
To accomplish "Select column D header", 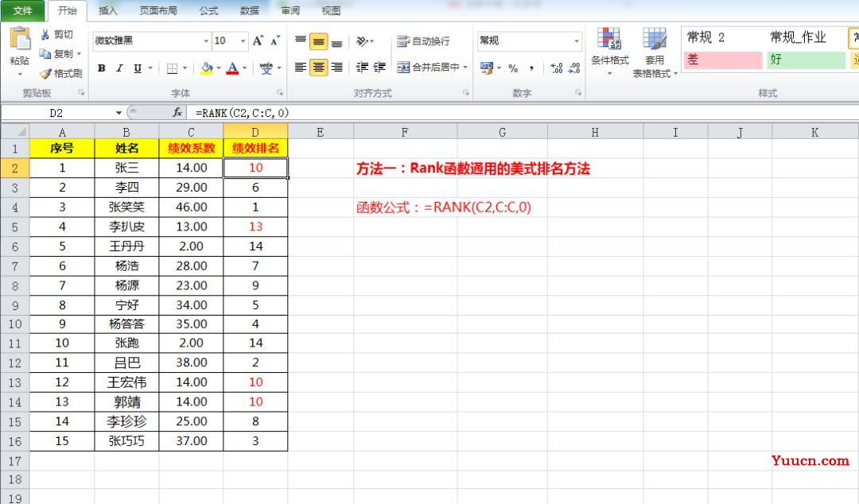I will click(255, 132).
